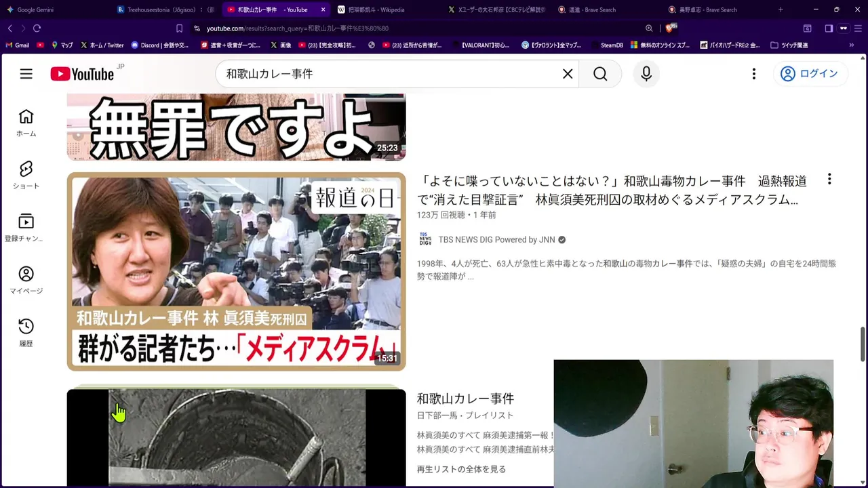Sign in with the ログイン button
The image size is (868, 488).
pos(810,74)
